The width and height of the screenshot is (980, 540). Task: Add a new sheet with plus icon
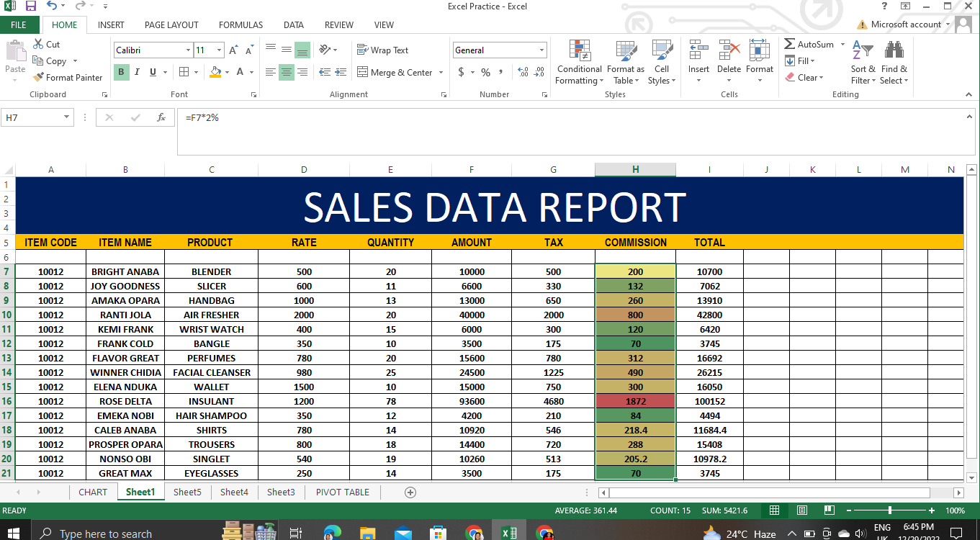410,492
